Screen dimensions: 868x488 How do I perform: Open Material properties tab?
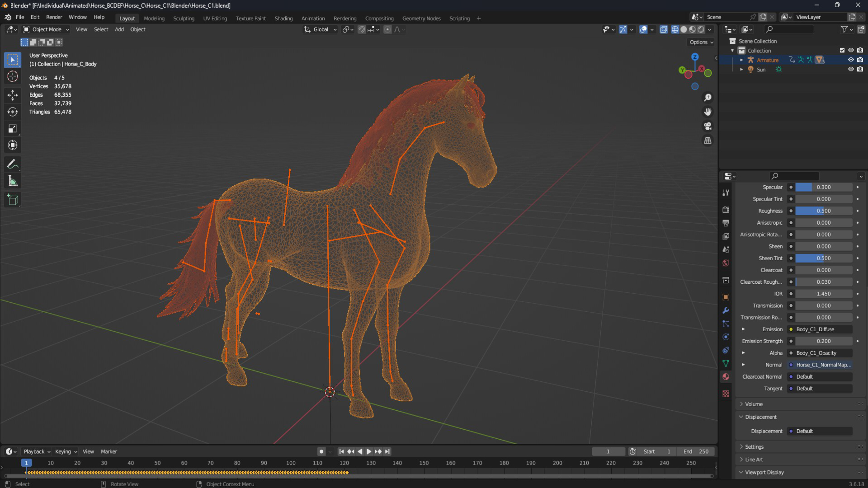[726, 376]
